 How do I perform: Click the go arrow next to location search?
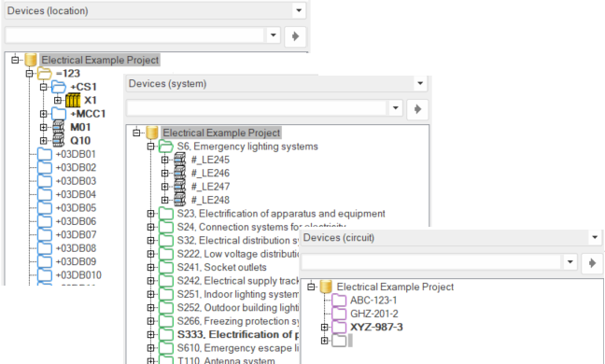click(x=295, y=36)
